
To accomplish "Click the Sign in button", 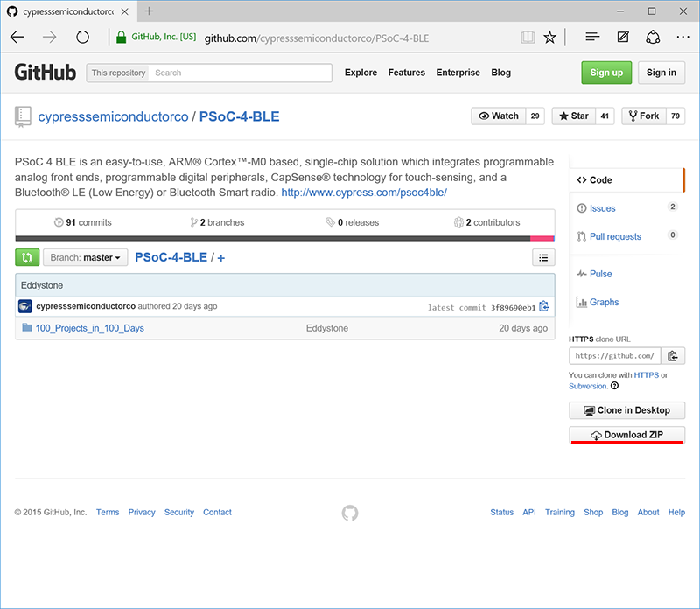I will point(661,73).
